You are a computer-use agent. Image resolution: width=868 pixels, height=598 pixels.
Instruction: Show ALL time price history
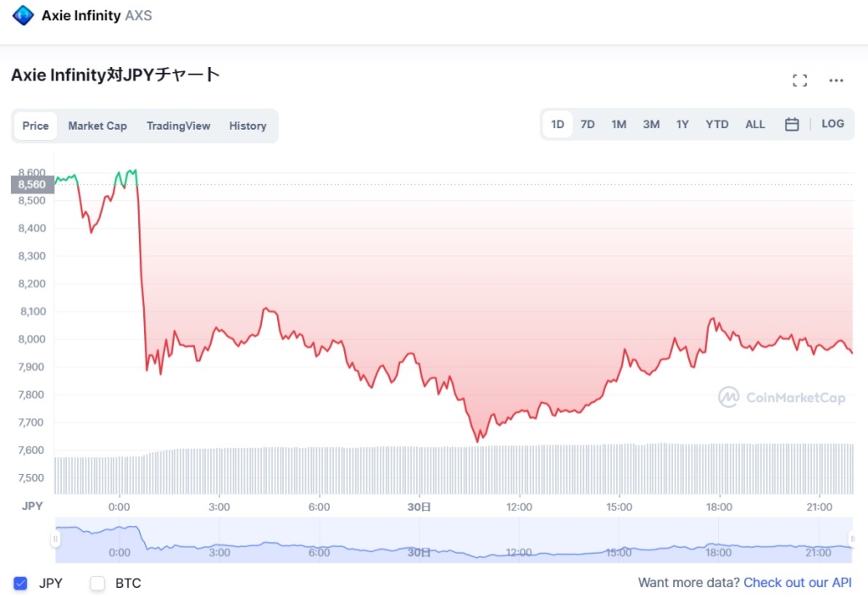[754, 125]
